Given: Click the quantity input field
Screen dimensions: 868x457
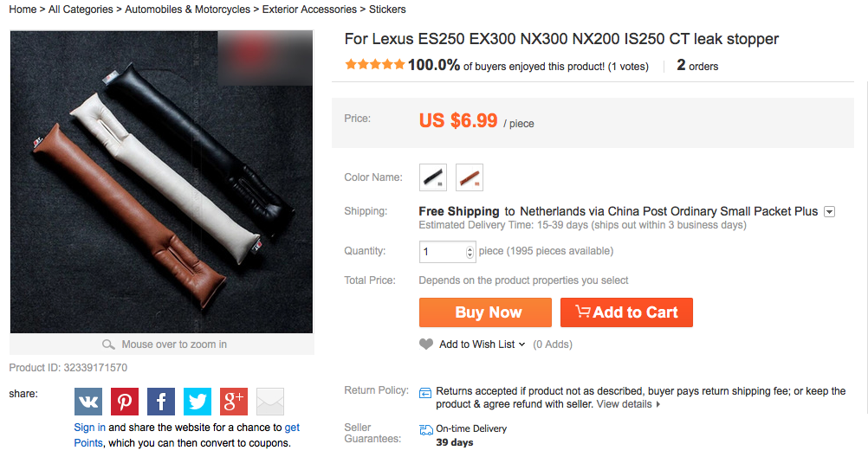Looking at the screenshot, I should click(443, 252).
